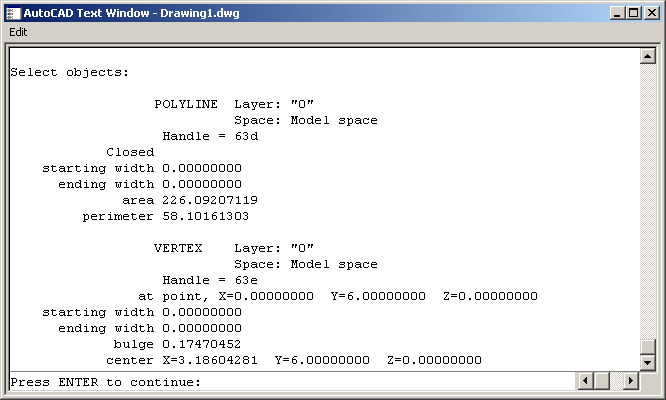
Task: Open the Edit menu
Action: [18, 32]
